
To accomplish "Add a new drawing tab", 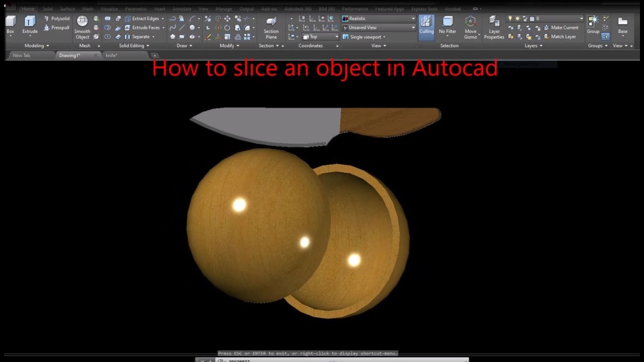I will [x=154, y=55].
